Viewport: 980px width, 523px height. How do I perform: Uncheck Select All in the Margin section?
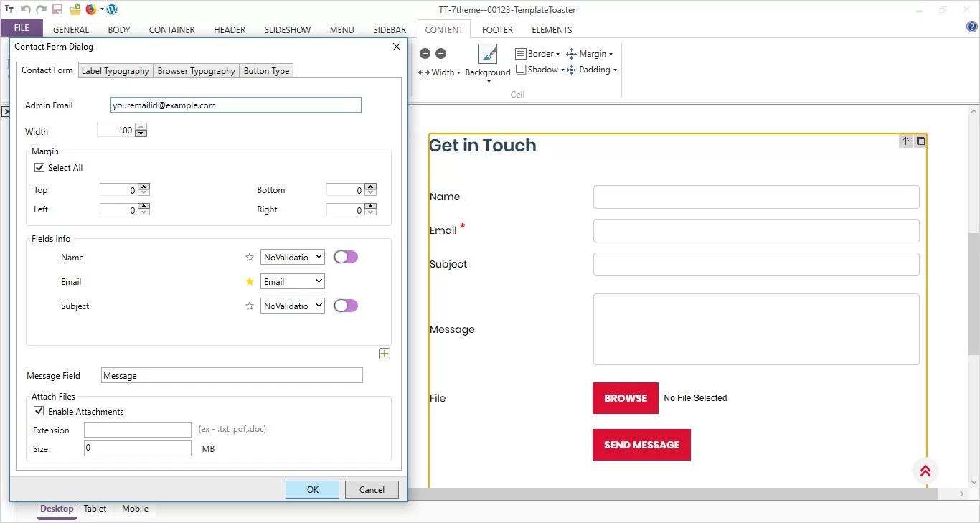point(39,167)
